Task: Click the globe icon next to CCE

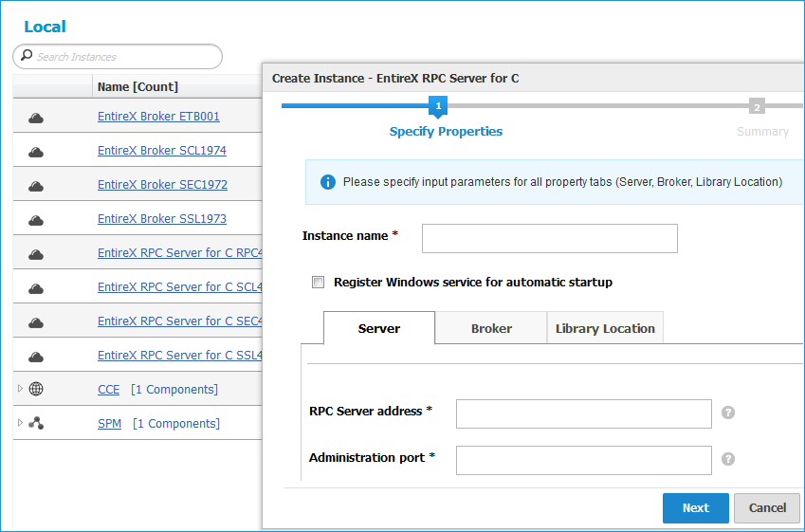Action: click(36, 389)
